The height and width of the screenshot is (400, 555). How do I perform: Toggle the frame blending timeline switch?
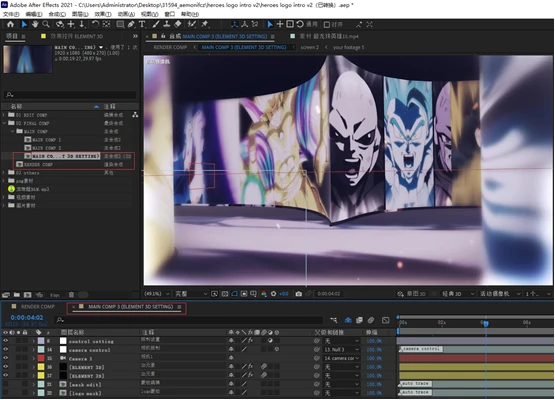pyautogui.click(x=359, y=320)
